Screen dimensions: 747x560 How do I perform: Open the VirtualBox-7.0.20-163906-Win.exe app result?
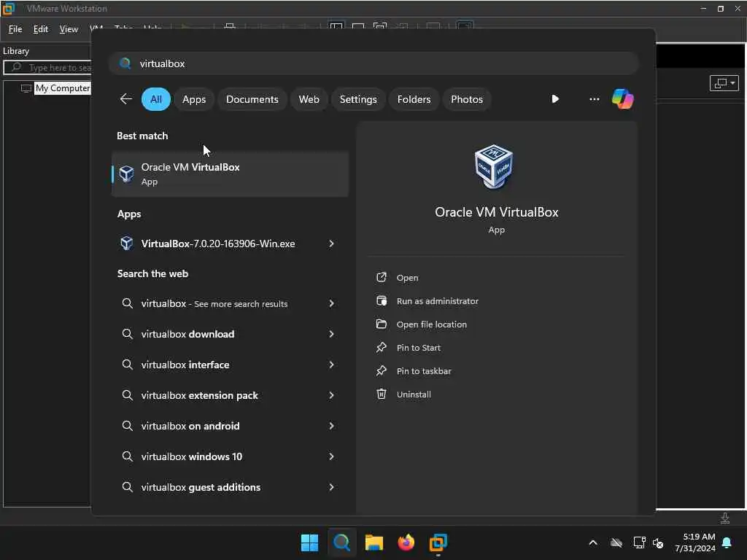tap(217, 244)
